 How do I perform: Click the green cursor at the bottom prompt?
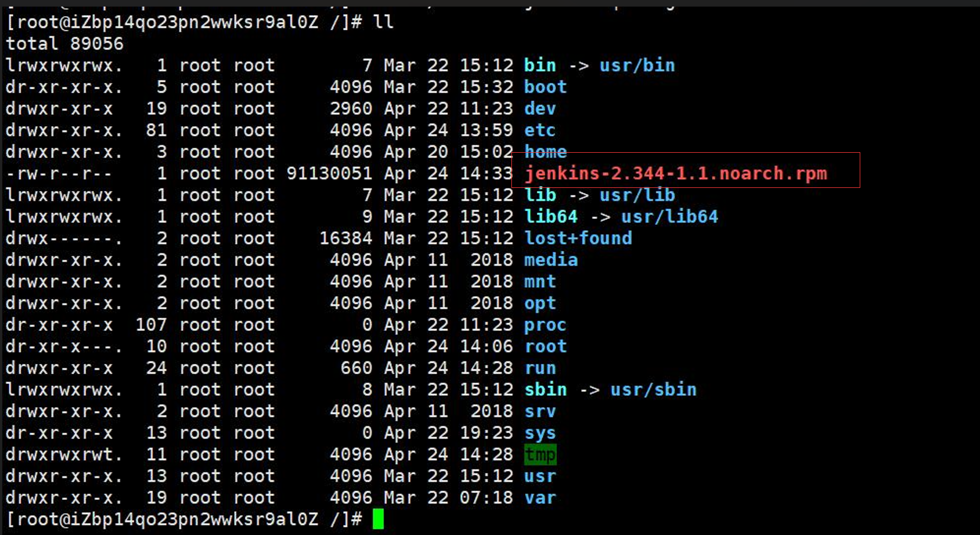(378, 519)
